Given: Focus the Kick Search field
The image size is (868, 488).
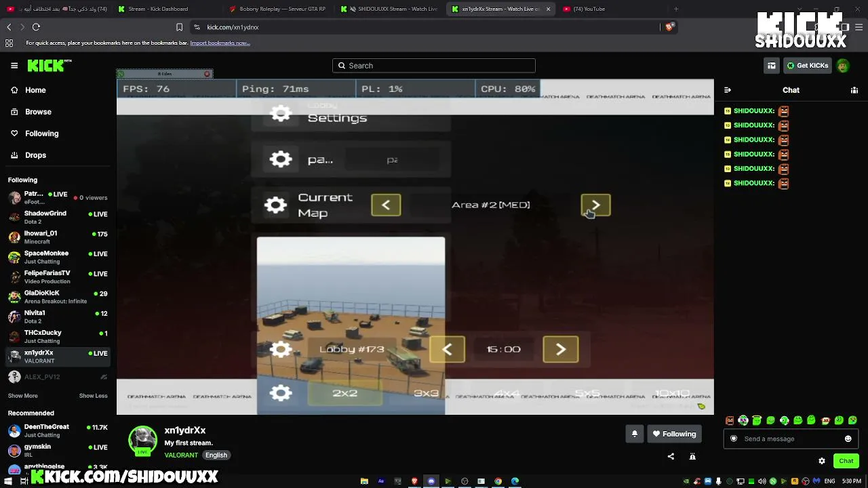Looking at the screenshot, I should [434, 66].
